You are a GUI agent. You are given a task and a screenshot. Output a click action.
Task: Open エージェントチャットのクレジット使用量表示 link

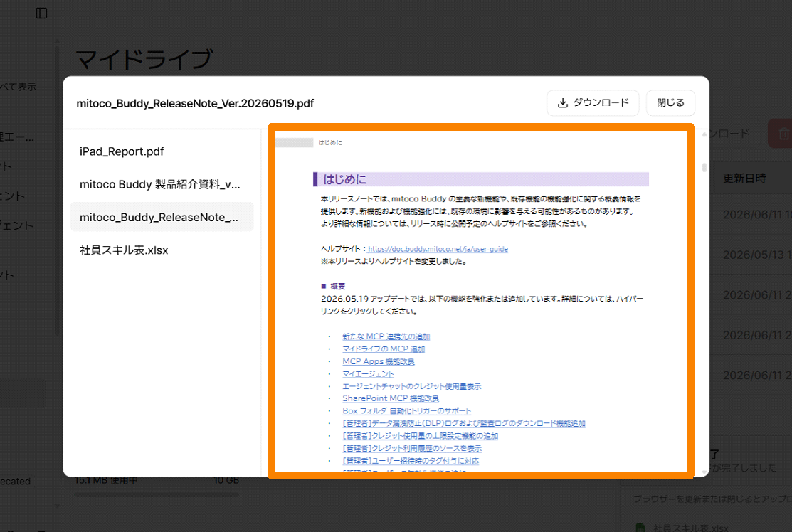(x=412, y=386)
